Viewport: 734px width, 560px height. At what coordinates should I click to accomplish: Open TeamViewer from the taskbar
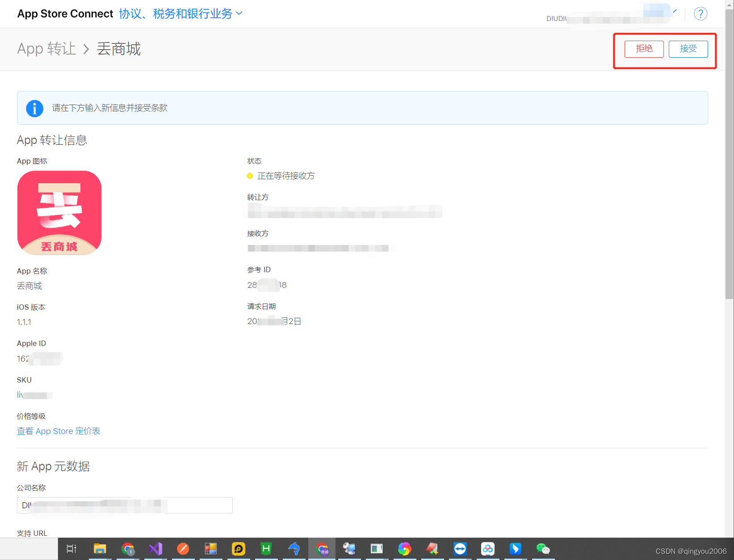pyautogui.click(x=460, y=549)
